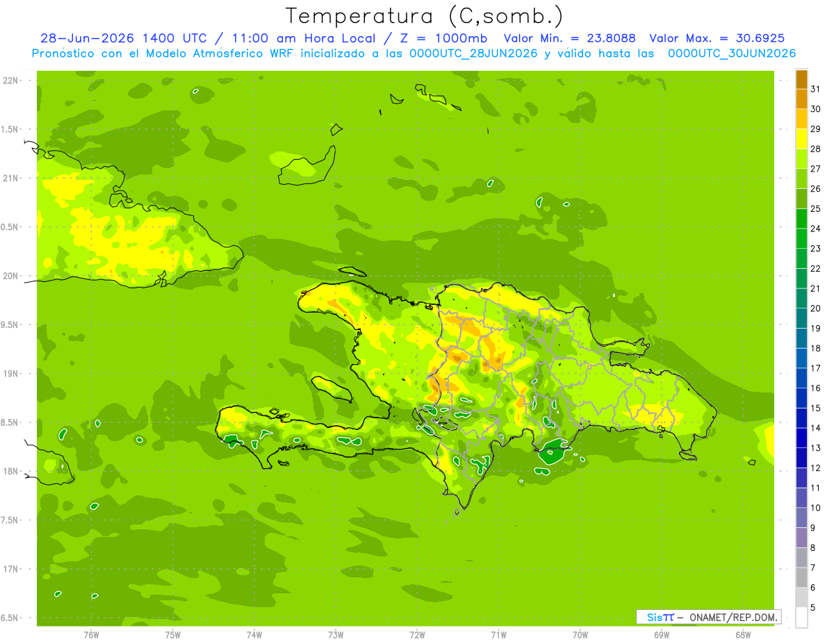Pick the purple legend band between 9 and 10
This screenshot has height=644, width=834.
[801, 518]
